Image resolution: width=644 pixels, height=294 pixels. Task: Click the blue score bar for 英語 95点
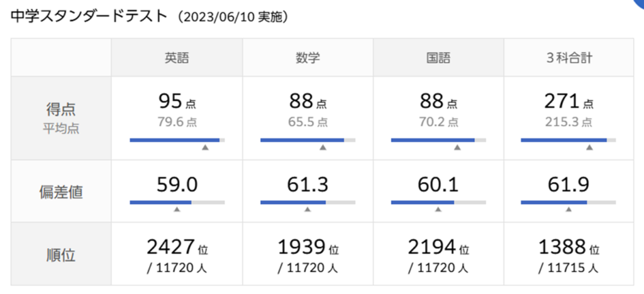click(175, 139)
